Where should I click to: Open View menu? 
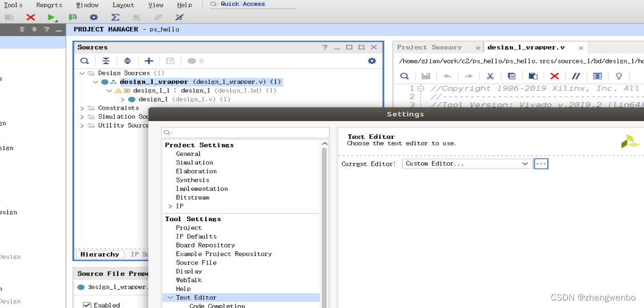[x=156, y=5]
